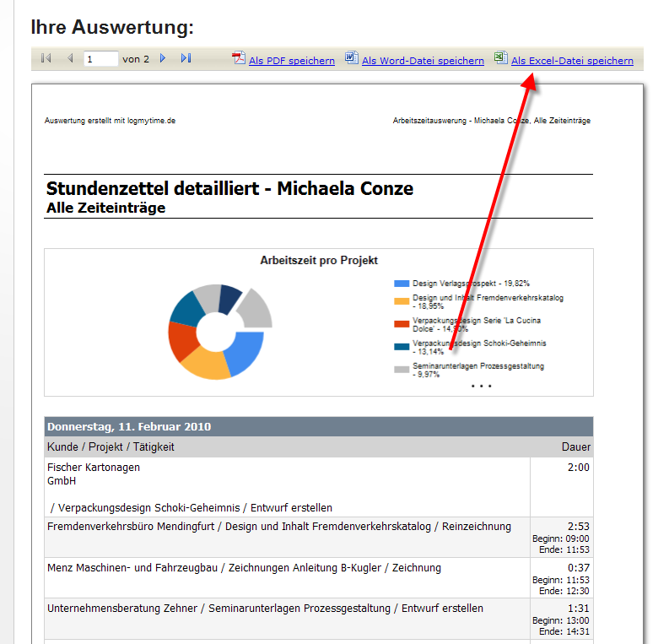Screen dimensions: 669x644
Task: Click 'Donnerstag, 11. Februar 2010' header
Action: coord(129,427)
